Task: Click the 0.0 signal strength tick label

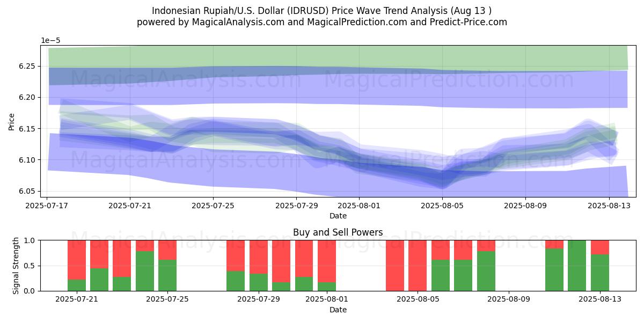Action: click(30, 291)
